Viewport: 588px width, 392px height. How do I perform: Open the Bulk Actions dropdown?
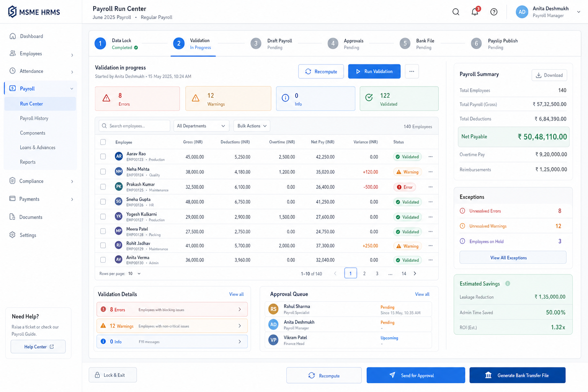(252, 126)
